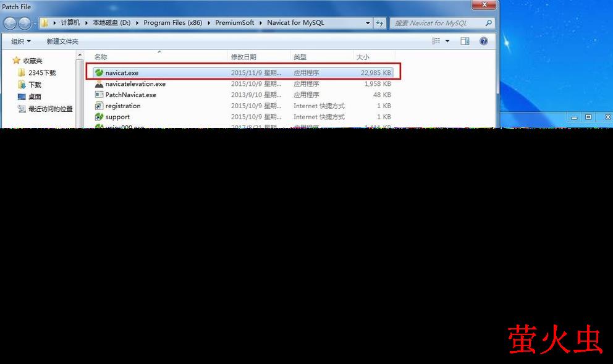613x364 pixels.
Task: Expand the change view options dropdown arrow
Action: click(x=447, y=41)
